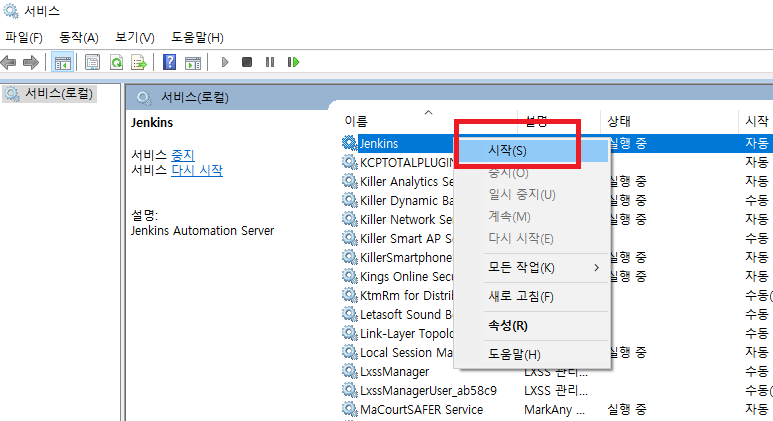The width and height of the screenshot is (773, 421).
Task: Select the Jenkins service name
Action: click(379, 143)
